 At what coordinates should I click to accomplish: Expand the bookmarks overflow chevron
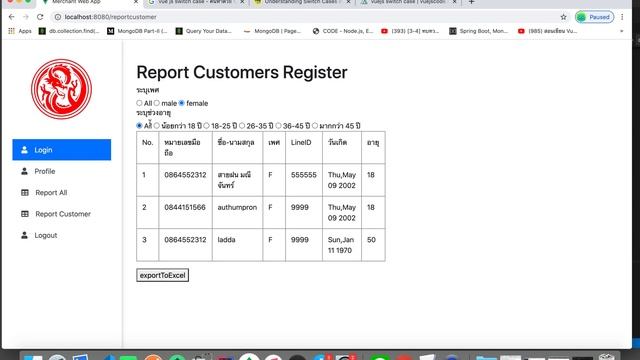pyautogui.click(x=622, y=31)
